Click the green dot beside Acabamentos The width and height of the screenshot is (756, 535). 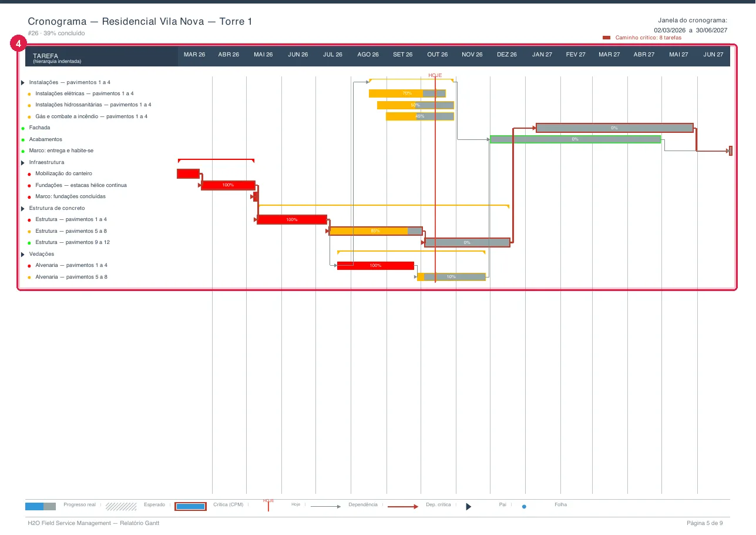pyautogui.click(x=23, y=140)
